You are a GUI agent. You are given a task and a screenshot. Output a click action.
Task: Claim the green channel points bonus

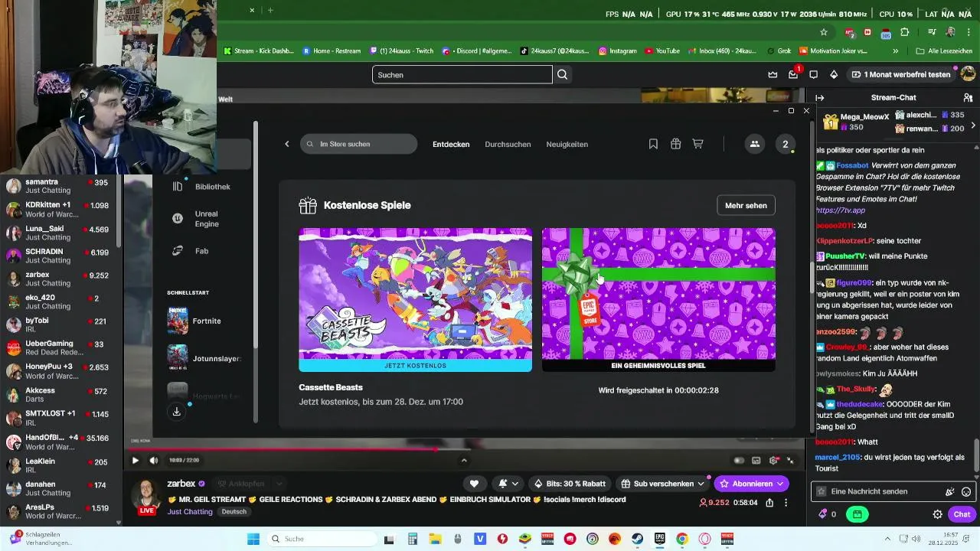(857, 514)
